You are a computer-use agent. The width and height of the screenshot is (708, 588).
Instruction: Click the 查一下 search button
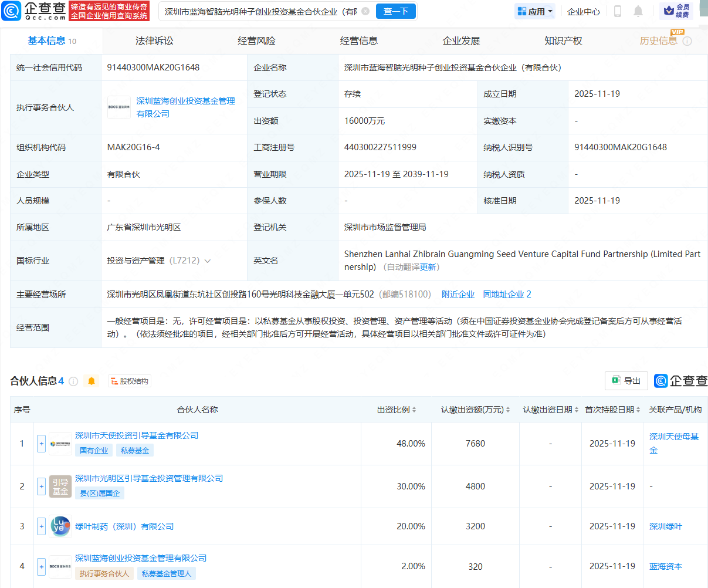click(396, 11)
